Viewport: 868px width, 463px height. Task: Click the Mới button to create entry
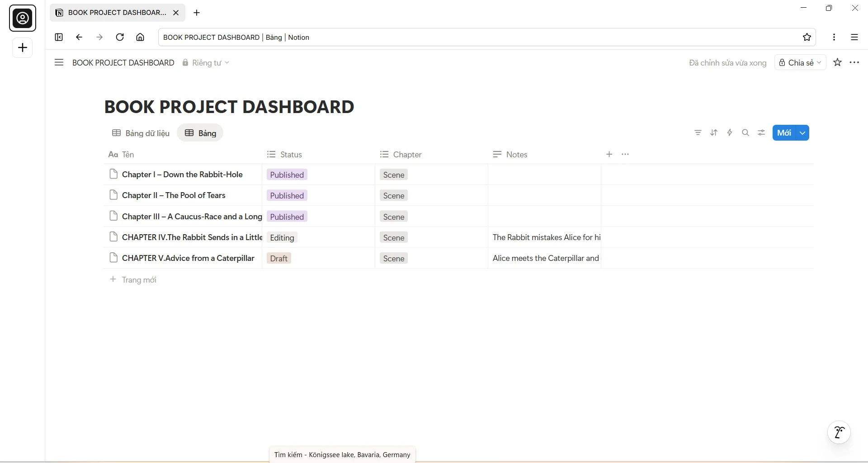tap(785, 132)
